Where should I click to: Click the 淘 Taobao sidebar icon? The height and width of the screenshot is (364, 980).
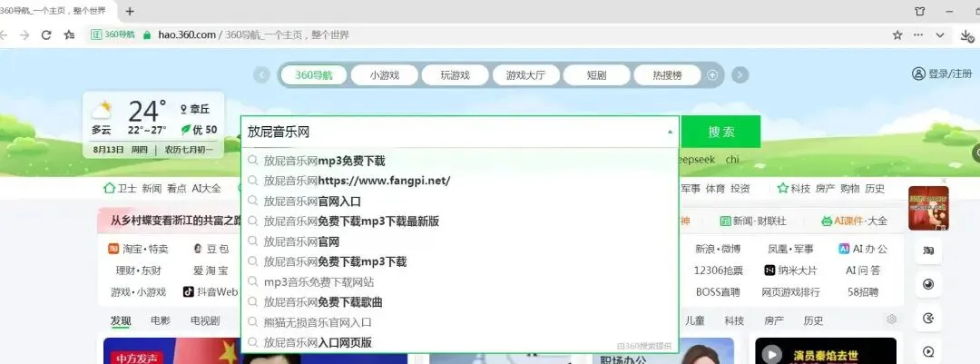pos(928,251)
